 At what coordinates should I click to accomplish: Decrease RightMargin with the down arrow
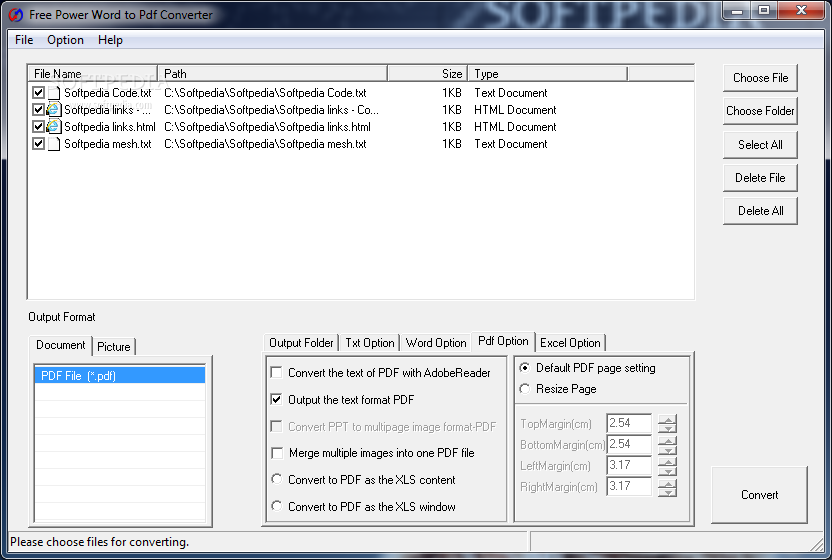pos(668,492)
